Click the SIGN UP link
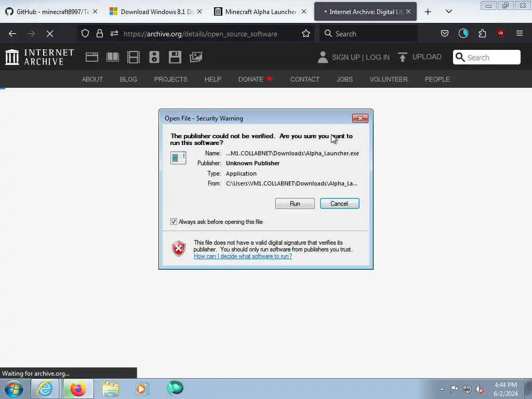 (x=346, y=57)
